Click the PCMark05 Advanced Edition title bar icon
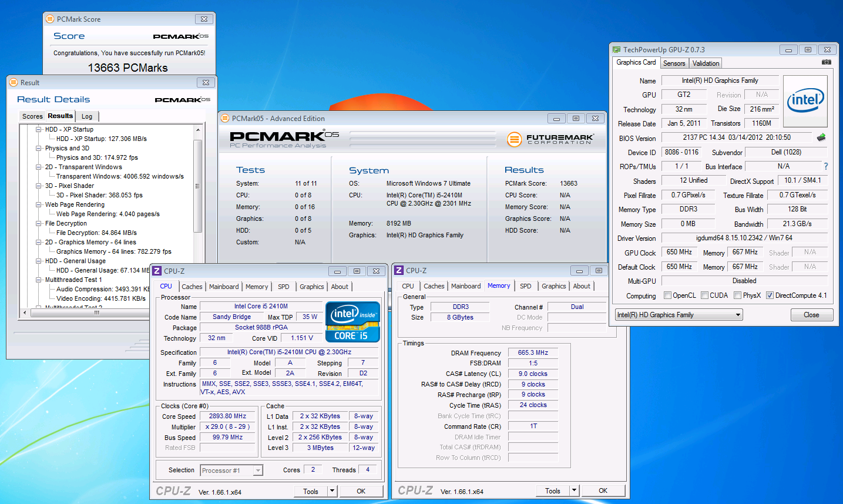Screen dimensions: 843x504 pyautogui.click(x=225, y=118)
